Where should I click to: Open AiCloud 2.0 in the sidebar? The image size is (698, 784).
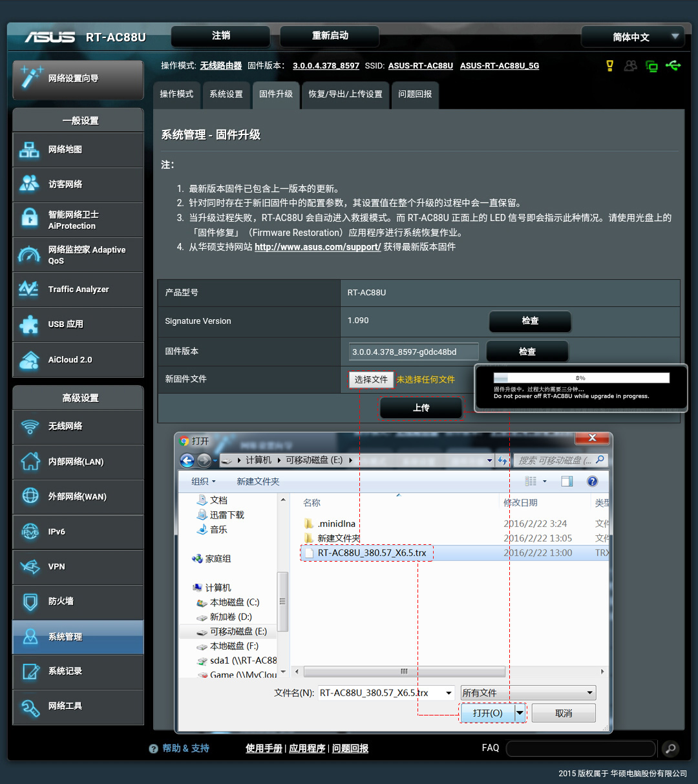(x=78, y=360)
